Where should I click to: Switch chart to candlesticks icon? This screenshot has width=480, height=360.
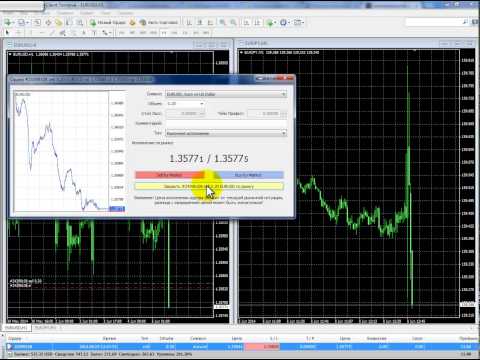200,22
